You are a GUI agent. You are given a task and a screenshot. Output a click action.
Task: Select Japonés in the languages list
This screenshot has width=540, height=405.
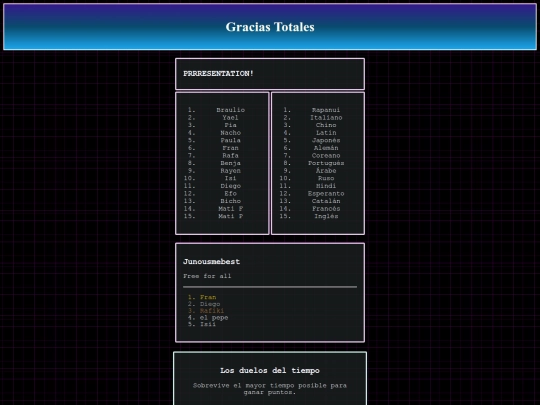tap(326, 140)
